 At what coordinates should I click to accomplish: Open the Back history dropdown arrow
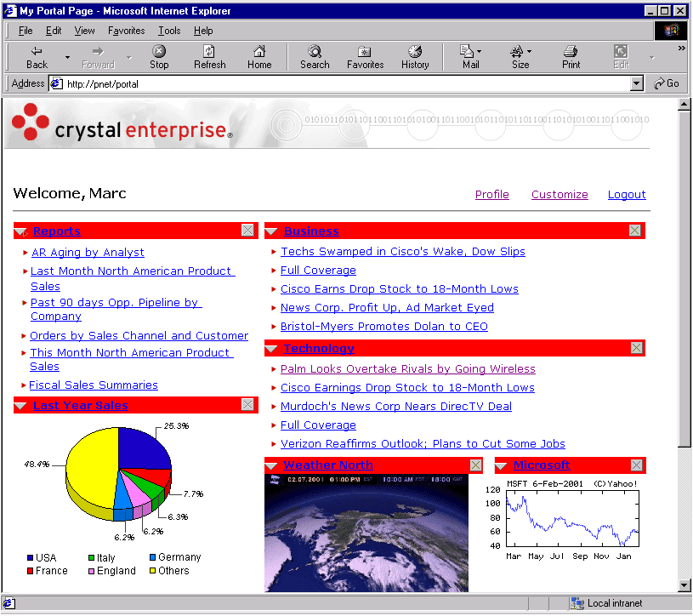click(68, 58)
